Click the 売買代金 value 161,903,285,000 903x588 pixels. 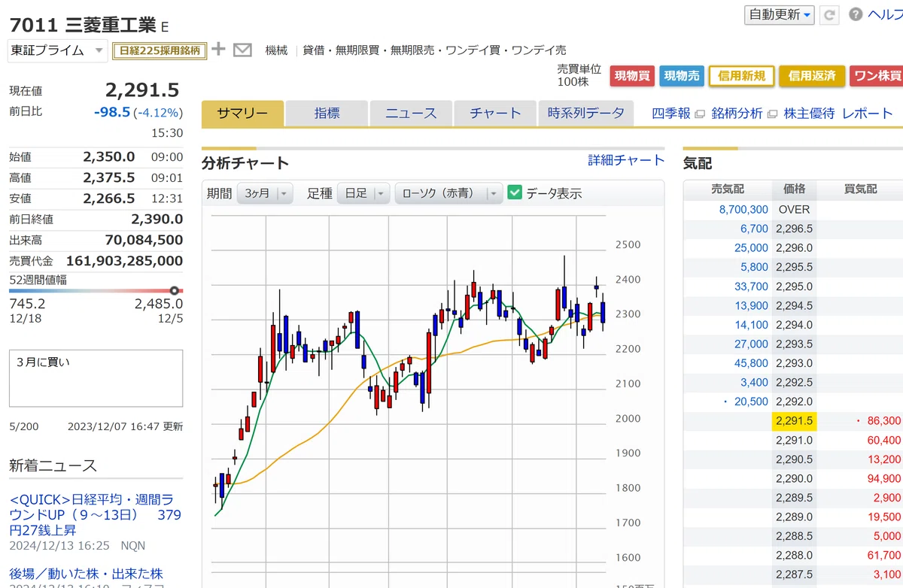click(x=124, y=261)
